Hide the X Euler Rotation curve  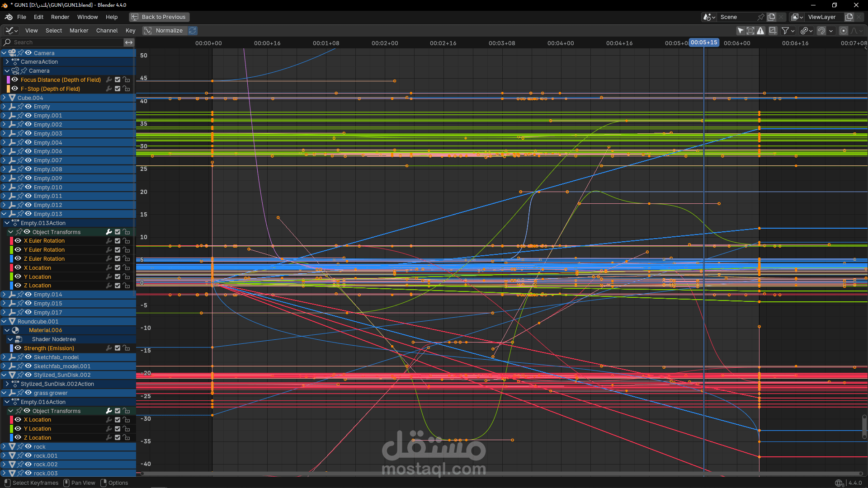(x=18, y=241)
